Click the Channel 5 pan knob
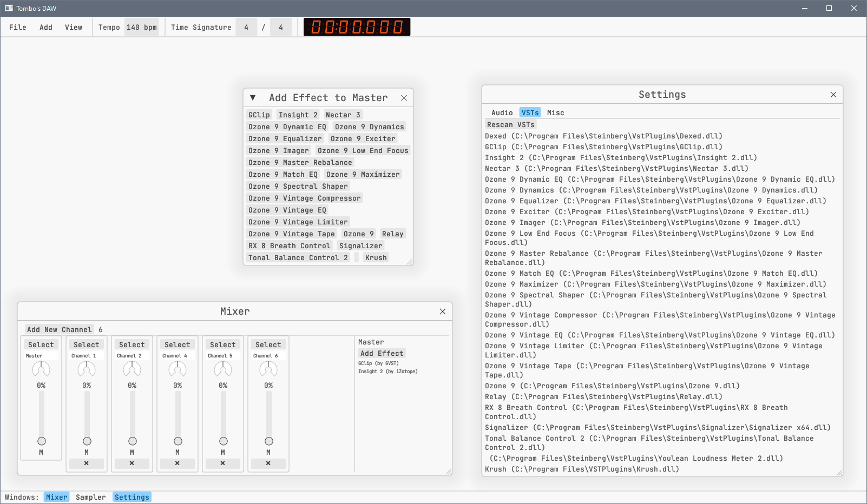The height and width of the screenshot is (504, 867). [x=223, y=369]
